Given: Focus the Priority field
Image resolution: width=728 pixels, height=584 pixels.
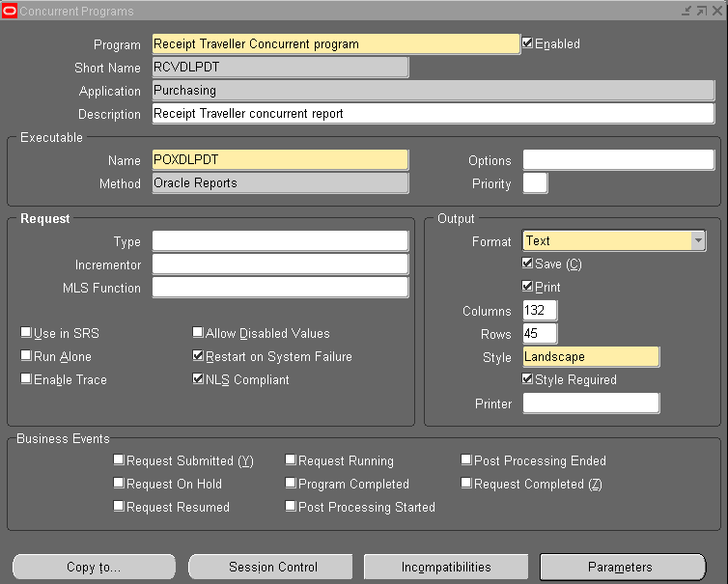Looking at the screenshot, I should click(x=535, y=182).
